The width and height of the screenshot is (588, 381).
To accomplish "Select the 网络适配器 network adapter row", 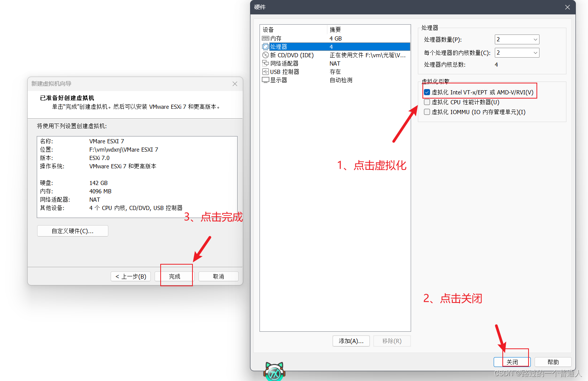I will (x=335, y=63).
